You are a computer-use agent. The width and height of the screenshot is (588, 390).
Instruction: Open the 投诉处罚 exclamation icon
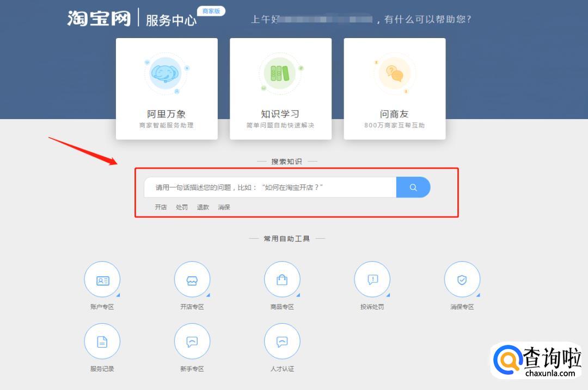point(372,280)
